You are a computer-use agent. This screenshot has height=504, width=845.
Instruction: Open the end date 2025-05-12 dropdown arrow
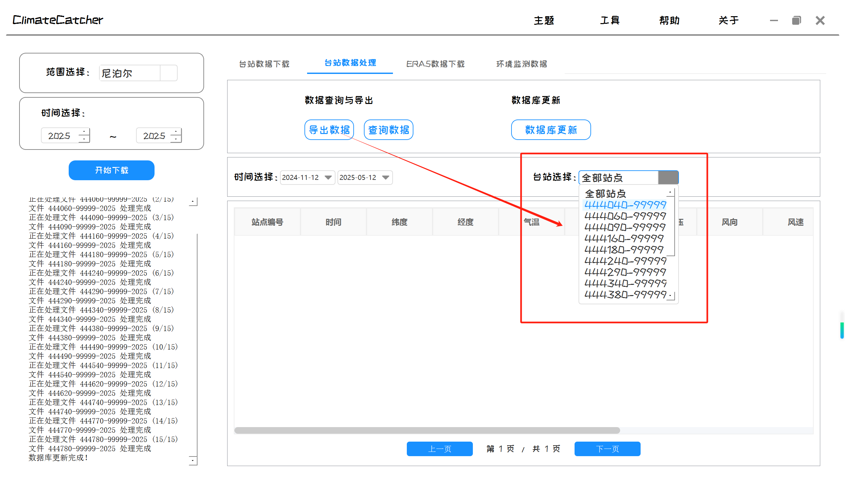[385, 178]
